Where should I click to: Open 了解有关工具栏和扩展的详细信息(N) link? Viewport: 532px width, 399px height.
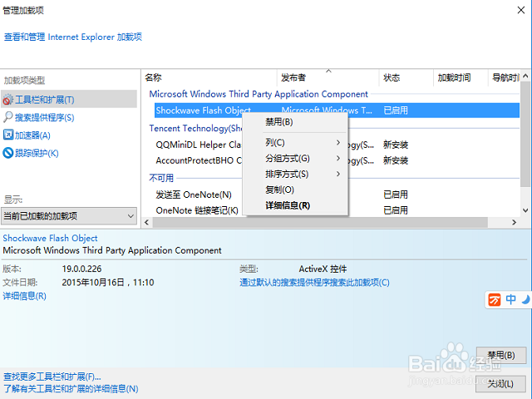coord(71,388)
